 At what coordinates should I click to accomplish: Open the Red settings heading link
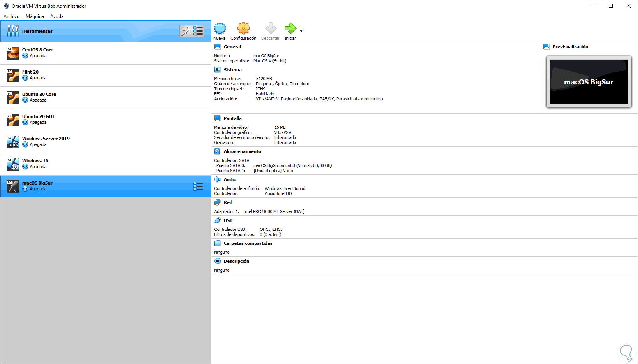tap(228, 202)
